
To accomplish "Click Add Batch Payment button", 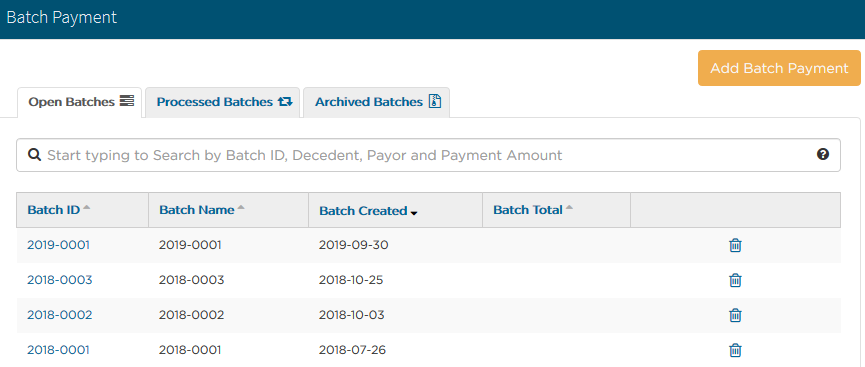I will [779, 68].
